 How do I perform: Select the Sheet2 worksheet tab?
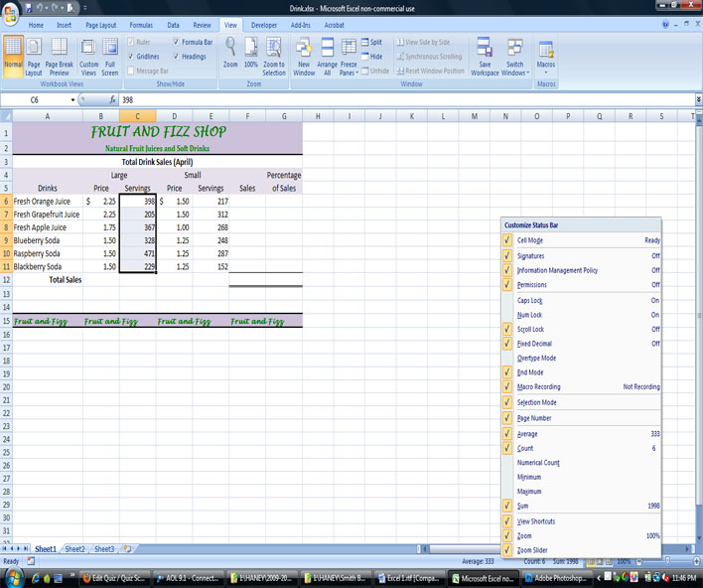[x=75, y=548]
